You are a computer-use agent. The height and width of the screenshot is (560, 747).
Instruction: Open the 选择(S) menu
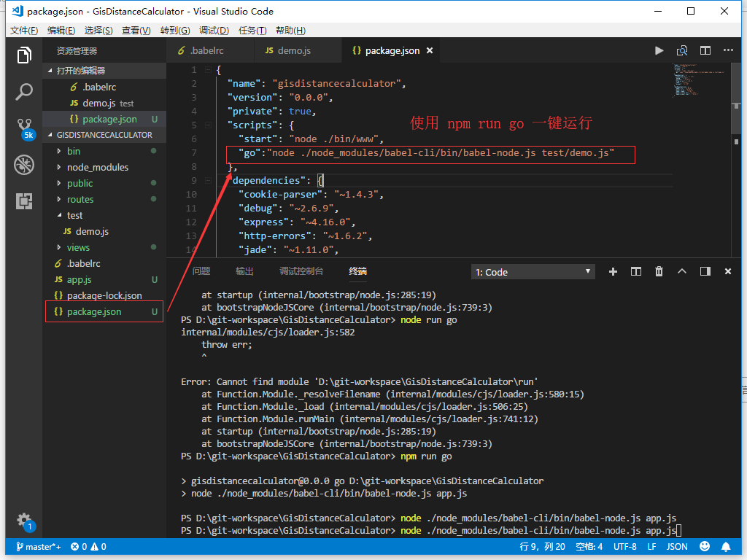pos(98,31)
